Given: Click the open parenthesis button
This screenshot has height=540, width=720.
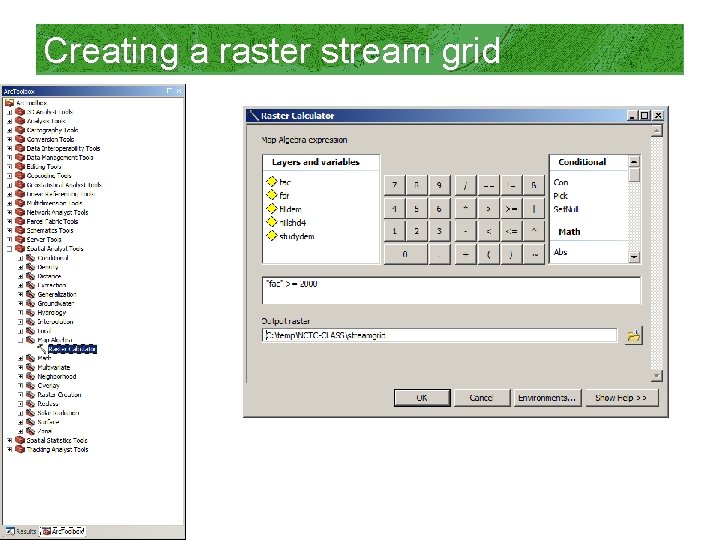Looking at the screenshot, I should (x=488, y=254).
